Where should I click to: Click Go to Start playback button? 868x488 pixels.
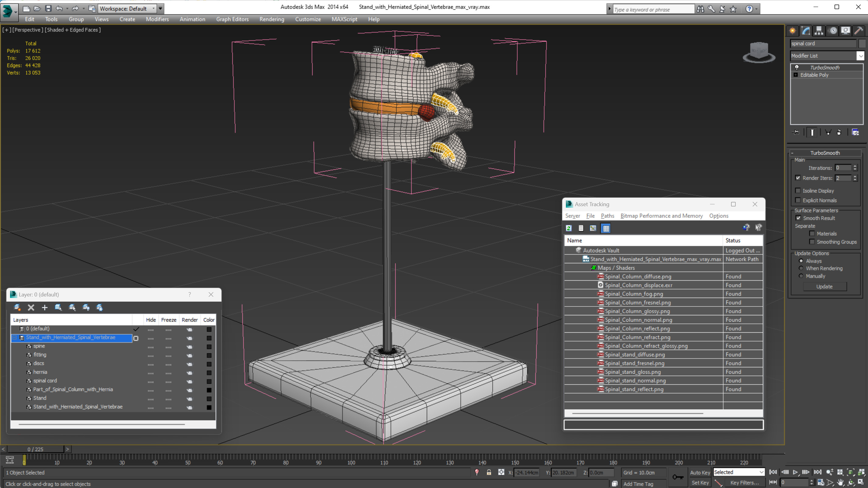(773, 472)
